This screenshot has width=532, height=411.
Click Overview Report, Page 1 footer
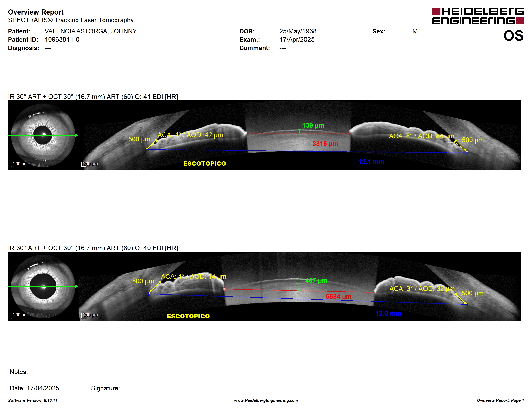[500, 401]
